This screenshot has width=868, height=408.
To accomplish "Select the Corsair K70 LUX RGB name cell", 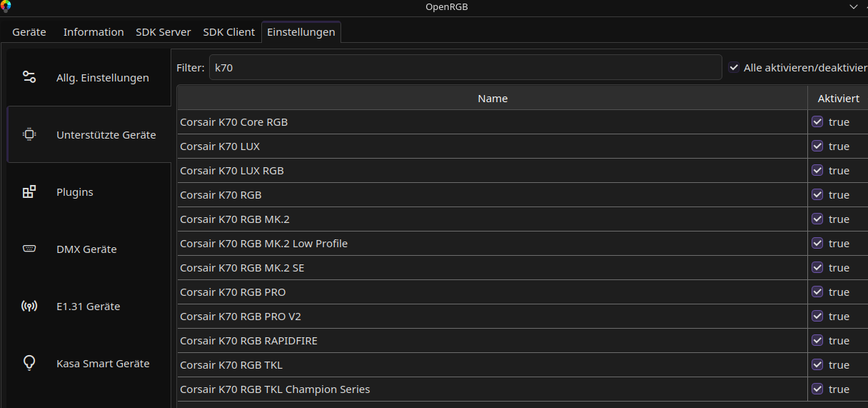I will [493, 170].
